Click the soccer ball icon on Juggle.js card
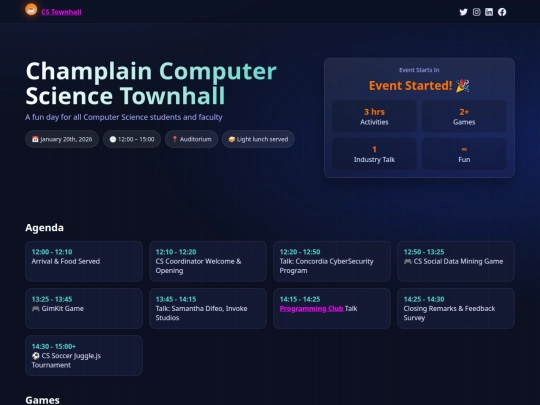Viewport: 540px width, 405px height. tap(36, 356)
